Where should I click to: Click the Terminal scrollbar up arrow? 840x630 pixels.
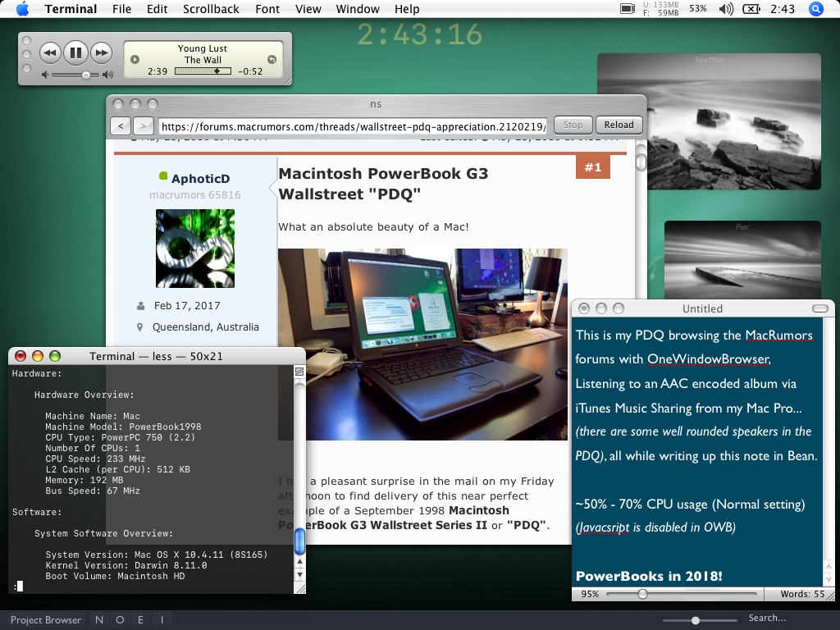(299, 561)
